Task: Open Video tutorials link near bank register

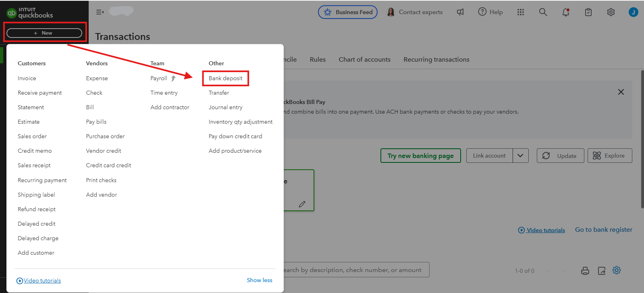Action: coord(542,230)
